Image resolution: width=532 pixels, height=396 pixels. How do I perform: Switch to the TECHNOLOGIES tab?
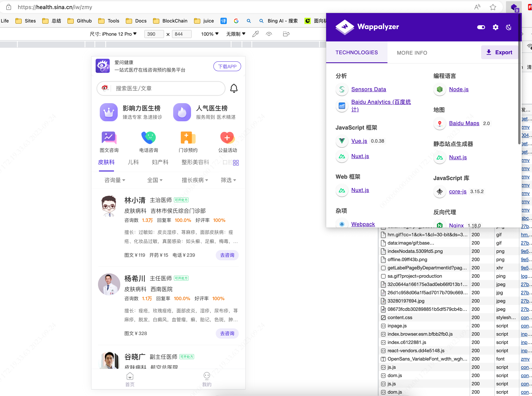click(x=357, y=52)
